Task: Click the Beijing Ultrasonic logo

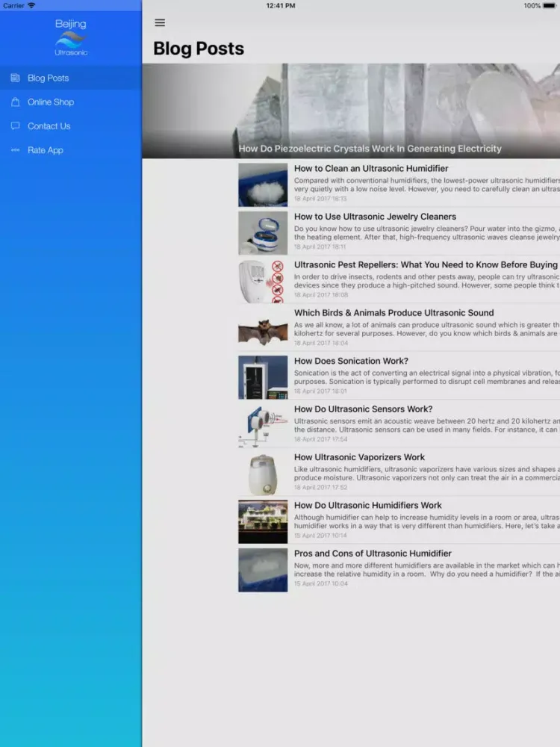Action: [71, 37]
